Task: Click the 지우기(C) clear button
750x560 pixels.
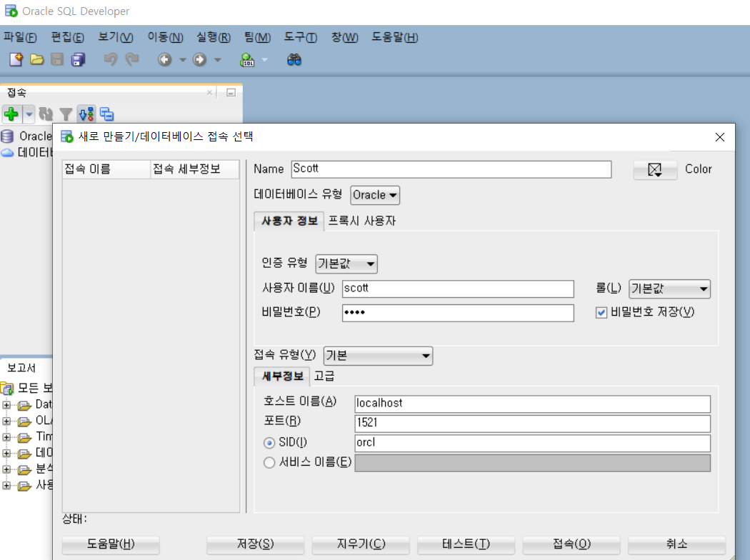Action: [361, 544]
